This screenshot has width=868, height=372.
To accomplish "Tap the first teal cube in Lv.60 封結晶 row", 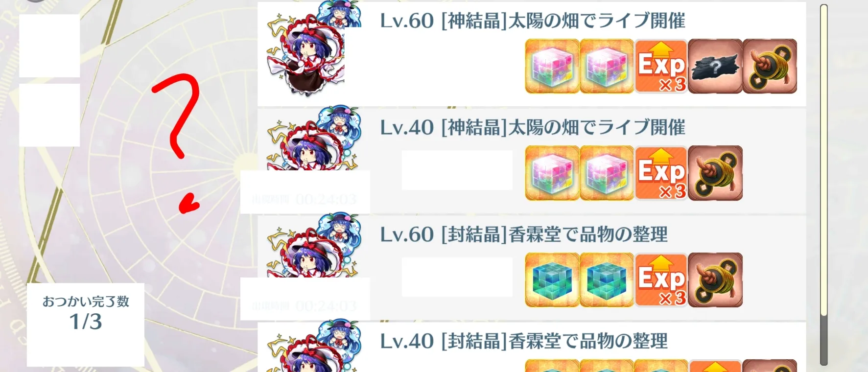I will point(552,279).
